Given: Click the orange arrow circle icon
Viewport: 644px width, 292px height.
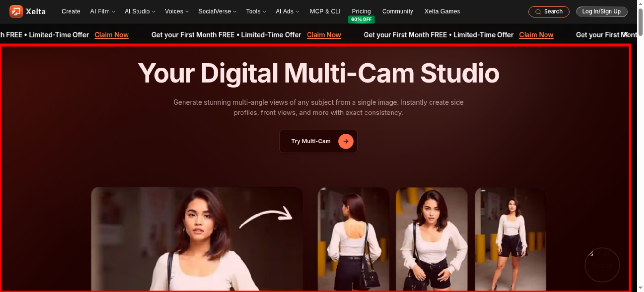Looking at the screenshot, I should pos(346,141).
